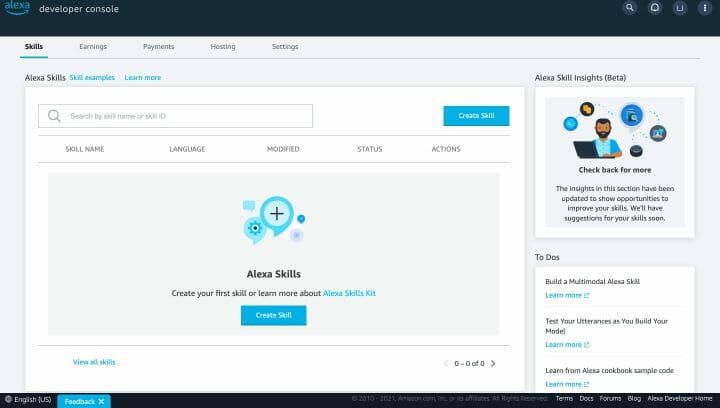Open the Forums footer link
The width and height of the screenshot is (720, 408).
tap(610, 398)
